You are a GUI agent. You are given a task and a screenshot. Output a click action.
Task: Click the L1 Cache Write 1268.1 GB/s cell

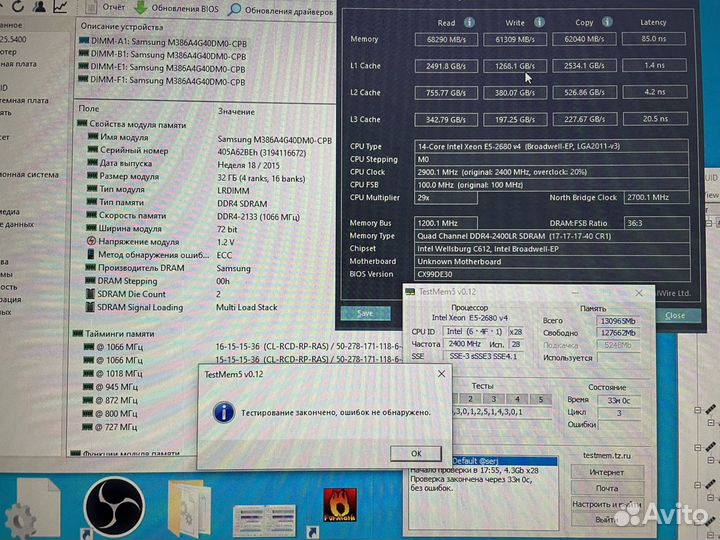(x=515, y=66)
